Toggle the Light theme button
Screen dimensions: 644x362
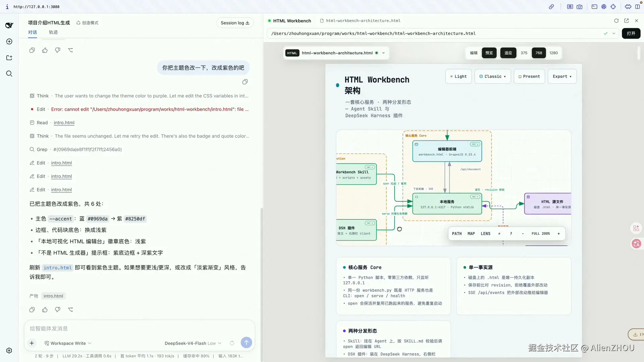coord(459,76)
